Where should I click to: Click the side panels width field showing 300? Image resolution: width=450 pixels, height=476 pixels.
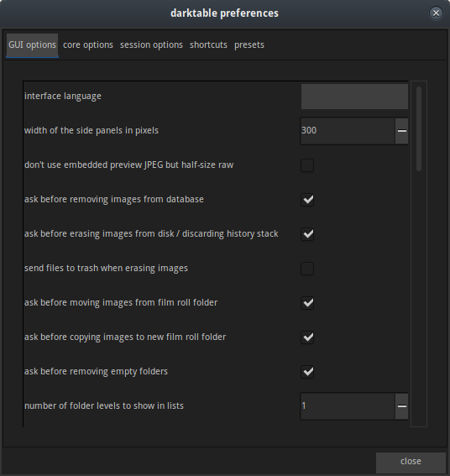click(x=348, y=131)
